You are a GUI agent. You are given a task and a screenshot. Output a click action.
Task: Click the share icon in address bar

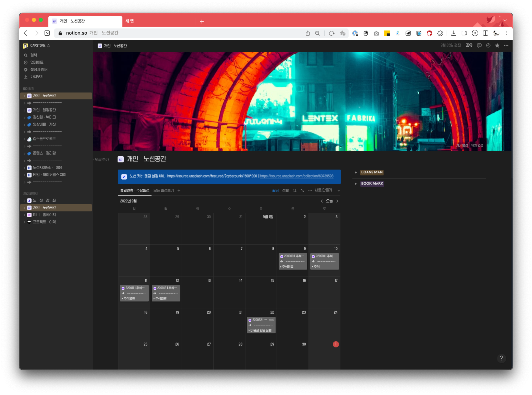pos(308,33)
